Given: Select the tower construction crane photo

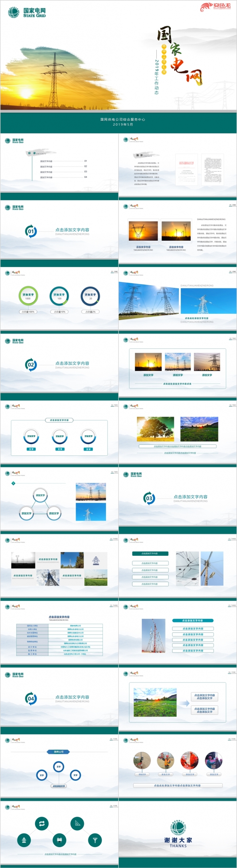Looking at the screenshot, I should click(154, 635).
